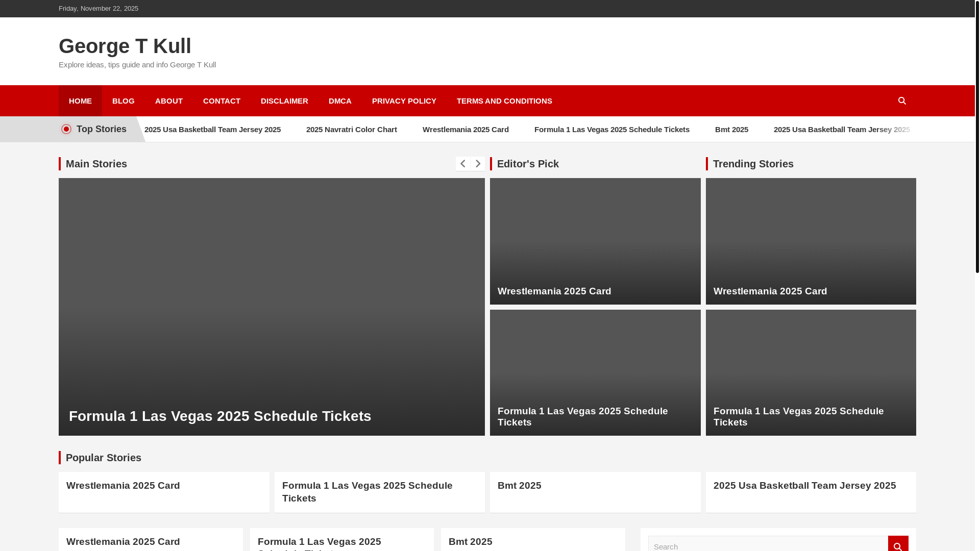Open the bottom row Wrestlemania 2025 Card post
Viewport: 980px width, 551px height.
click(x=123, y=542)
